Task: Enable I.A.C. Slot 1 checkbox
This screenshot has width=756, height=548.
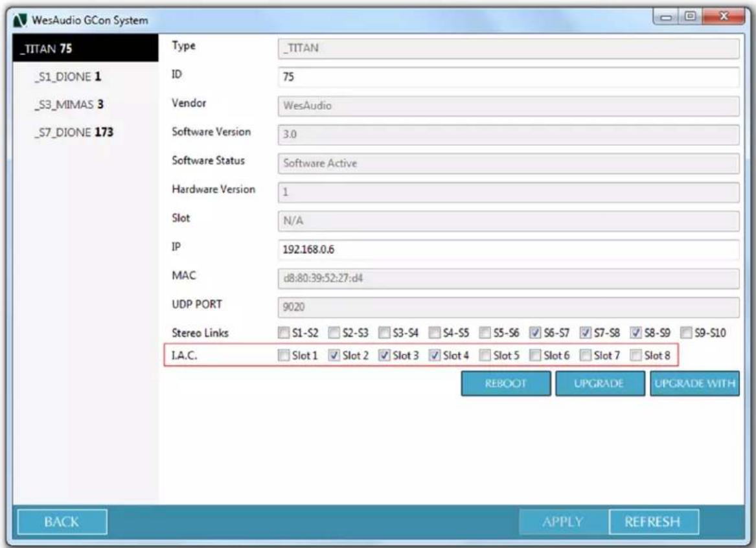Action: [x=284, y=355]
